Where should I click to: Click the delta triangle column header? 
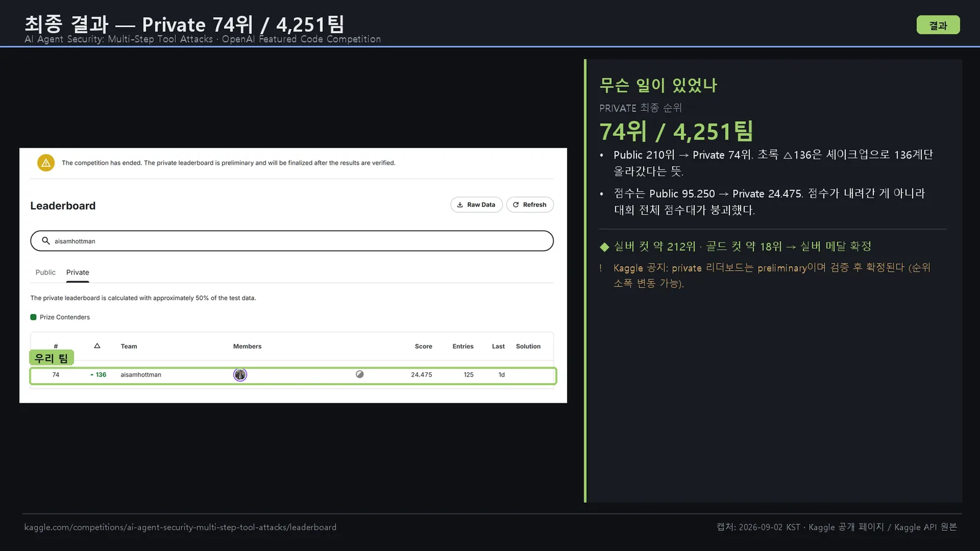click(97, 346)
